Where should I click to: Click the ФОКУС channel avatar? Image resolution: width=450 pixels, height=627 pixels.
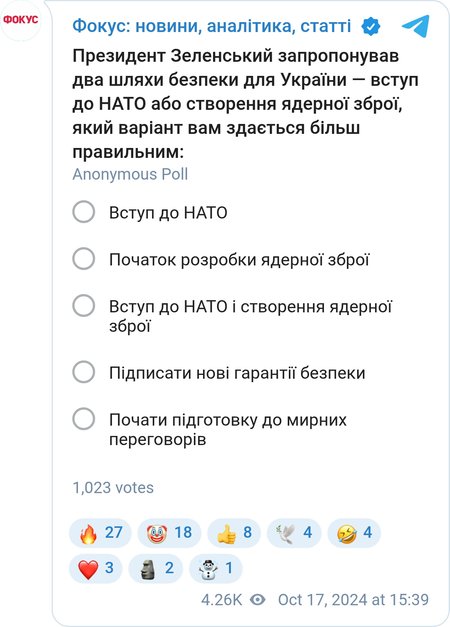tap(20, 20)
